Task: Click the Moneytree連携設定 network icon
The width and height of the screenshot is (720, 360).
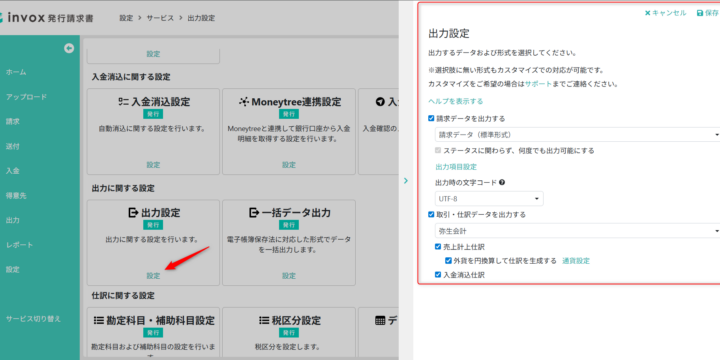Action: click(244, 102)
